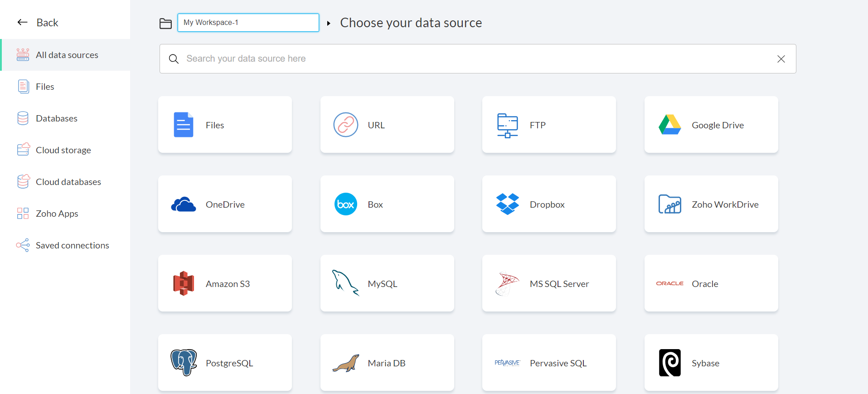This screenshot has height=394, width=868.
Task: Click the OneDrive card label
Action: click(x=225, y=204)
